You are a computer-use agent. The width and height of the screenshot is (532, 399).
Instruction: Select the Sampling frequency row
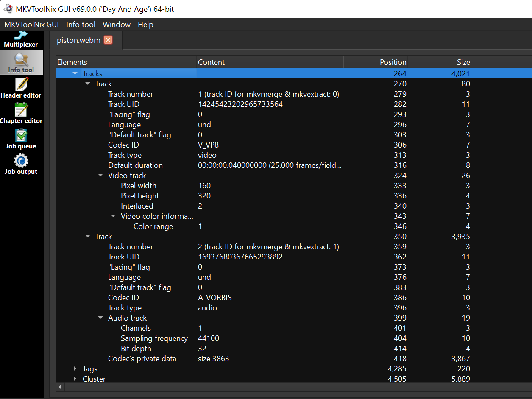pos(294,338)
